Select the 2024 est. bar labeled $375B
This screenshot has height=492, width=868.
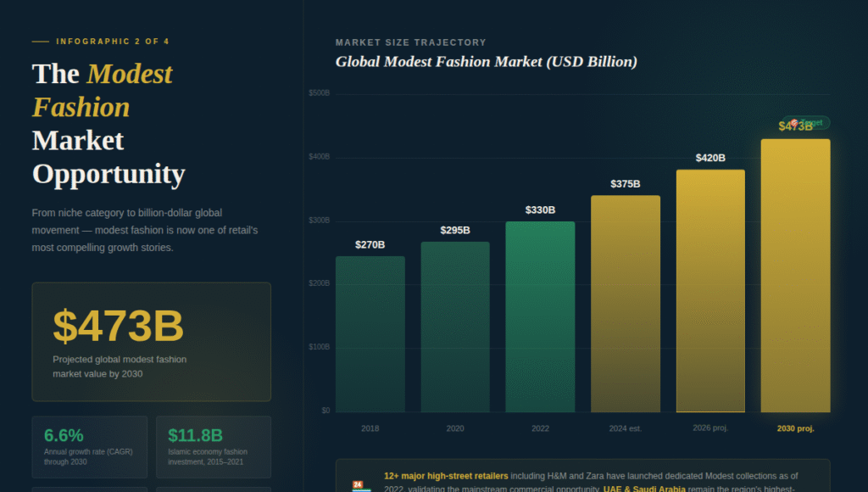[x=625, y=304]
